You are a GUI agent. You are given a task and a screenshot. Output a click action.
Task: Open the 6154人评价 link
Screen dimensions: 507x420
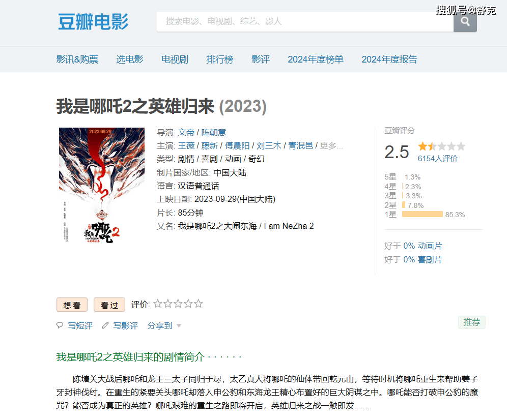click(x=438, y=159)
